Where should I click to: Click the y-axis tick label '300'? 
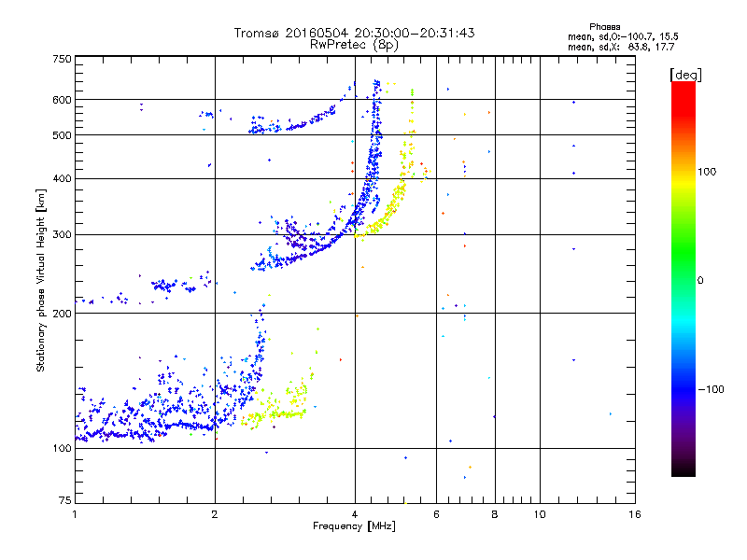(63, 234)
